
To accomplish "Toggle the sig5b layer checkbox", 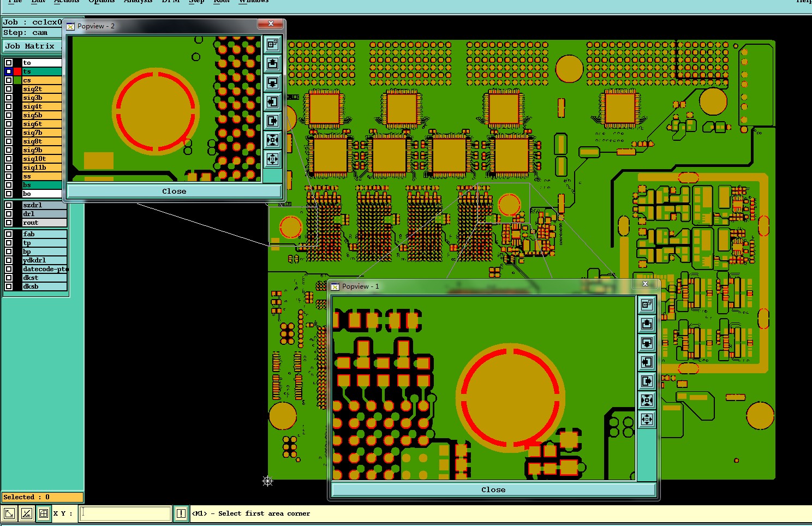I will click(9, 115).
